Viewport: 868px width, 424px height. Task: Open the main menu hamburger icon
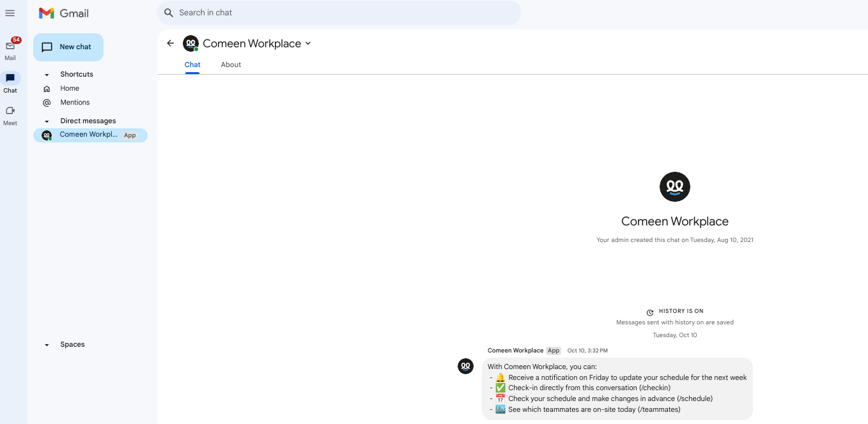10,13
